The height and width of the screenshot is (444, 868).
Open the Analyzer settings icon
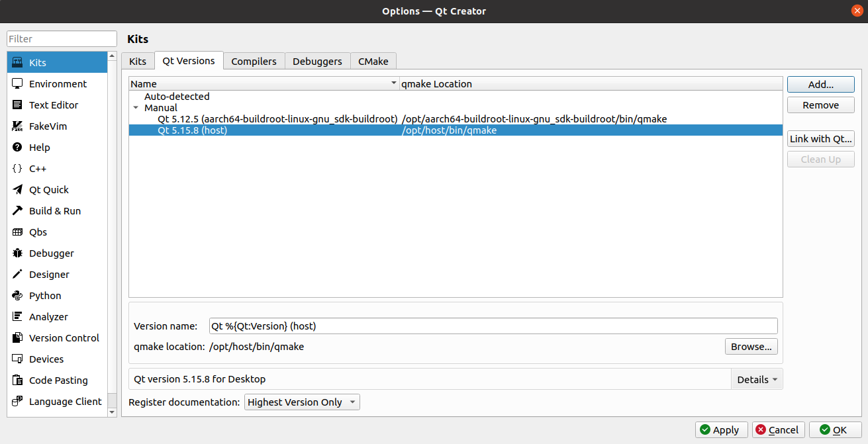18,316
